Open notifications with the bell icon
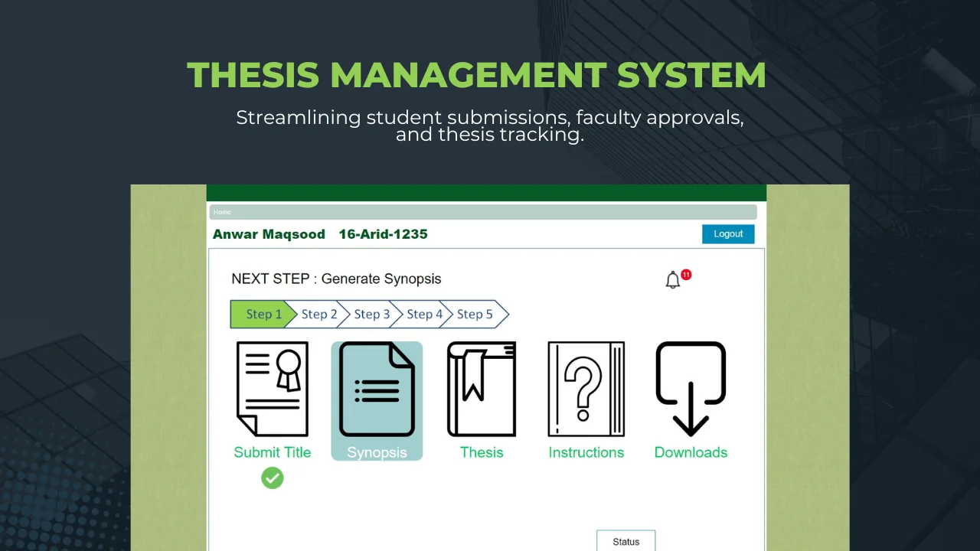Screen dimensions: 980x551 [x=672, y=280]
